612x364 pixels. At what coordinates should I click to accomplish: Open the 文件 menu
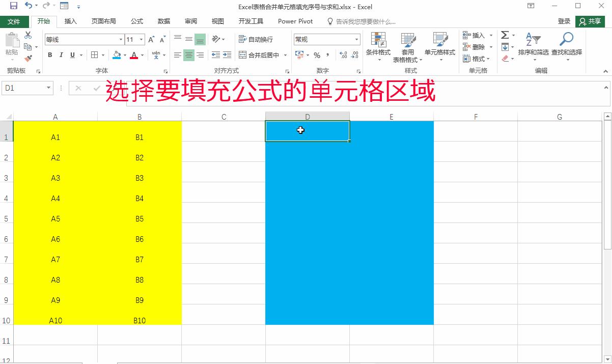click(15, 21)
